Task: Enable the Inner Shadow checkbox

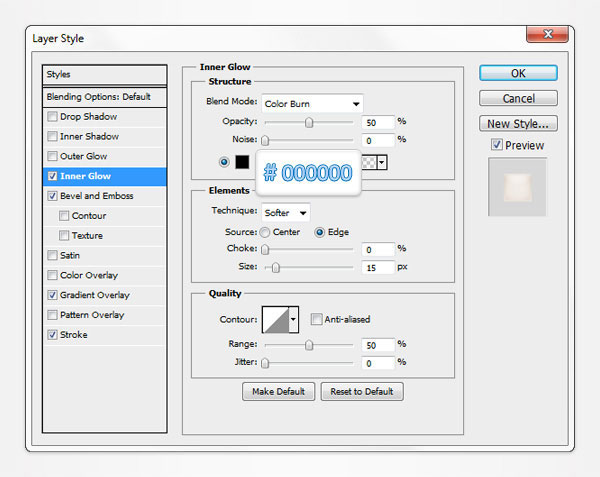Action: click(x=52, y=136)
